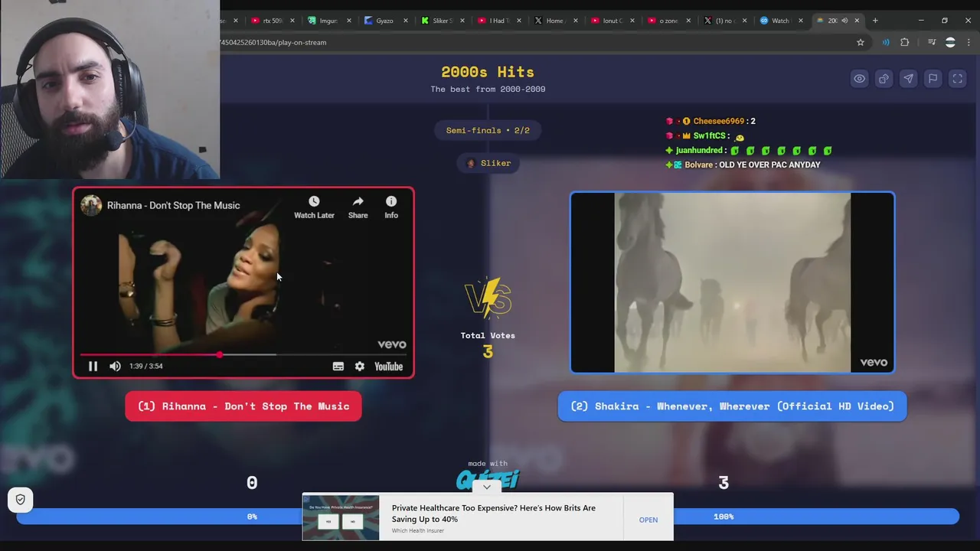Screen dimensions: 980x551
Task: Click the shield privacy icon at bottom left
Action: click(21, 500)
